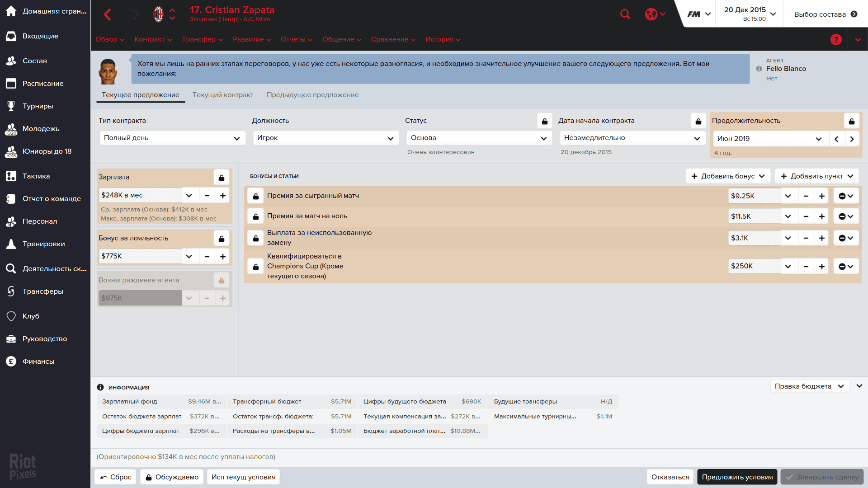Open search with the magnifier icon

[625, 14]
